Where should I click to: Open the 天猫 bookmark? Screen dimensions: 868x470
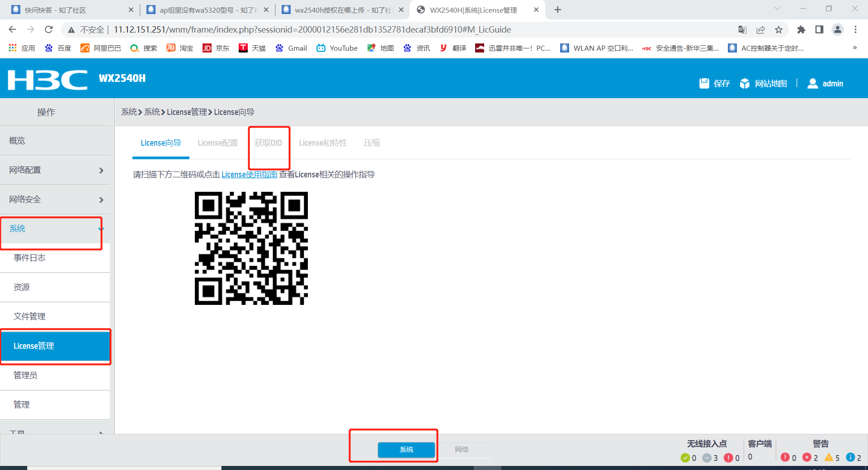click(252, 48)
